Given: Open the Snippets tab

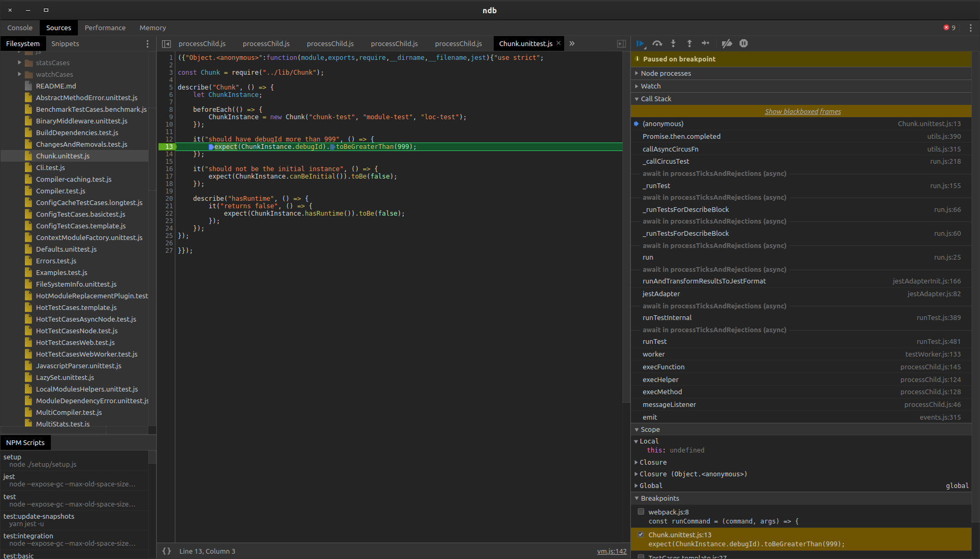Looking at the screenshot, I should pos(65,43).
